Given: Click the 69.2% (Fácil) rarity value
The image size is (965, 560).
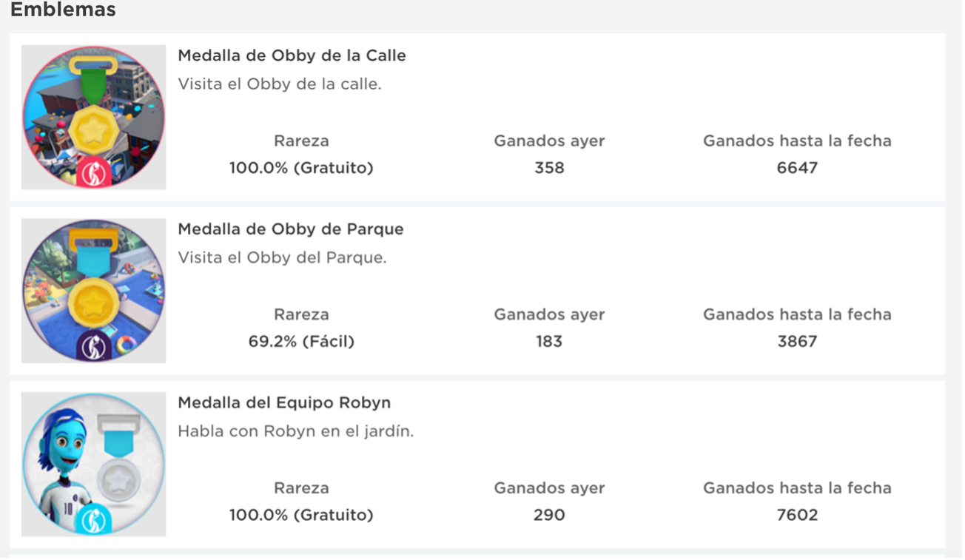Looking at the screenshot, I should click(x=301, y=342).
